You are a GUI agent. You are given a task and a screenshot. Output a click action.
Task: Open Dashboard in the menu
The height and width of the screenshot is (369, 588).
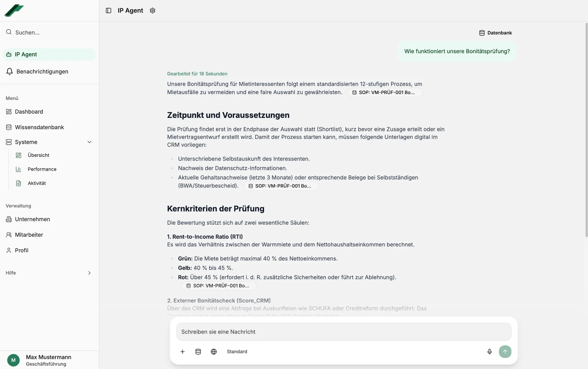tap(29, 112)
